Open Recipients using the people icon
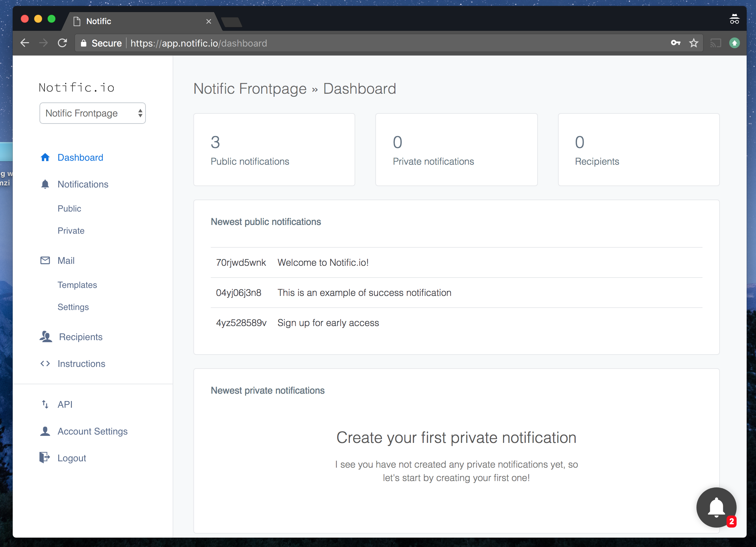Viewport: 756px width, 547px height. point(45,337)
